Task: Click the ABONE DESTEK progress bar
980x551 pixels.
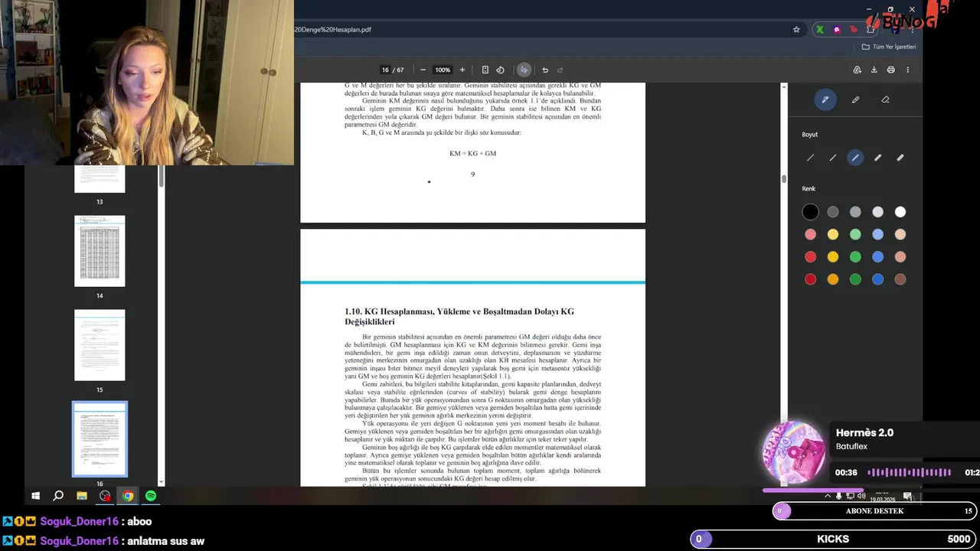Action: pos(874,510)
